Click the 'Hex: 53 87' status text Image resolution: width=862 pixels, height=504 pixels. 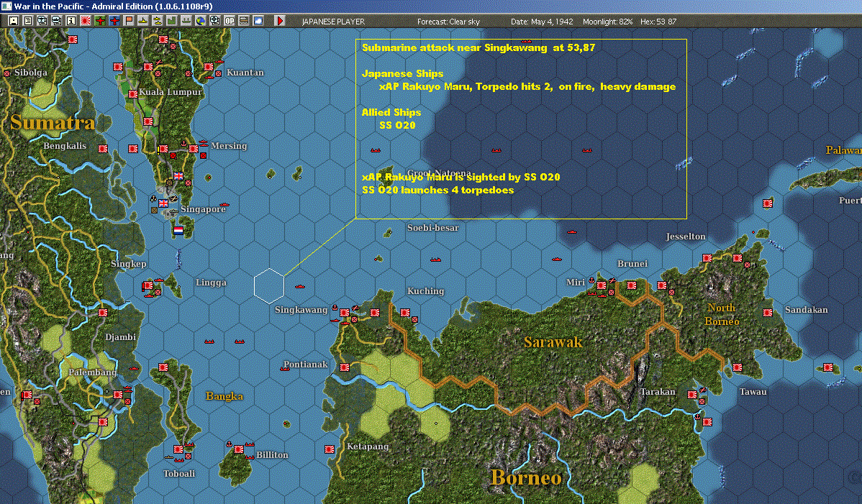pyautogui.click(x=658, y=22)
